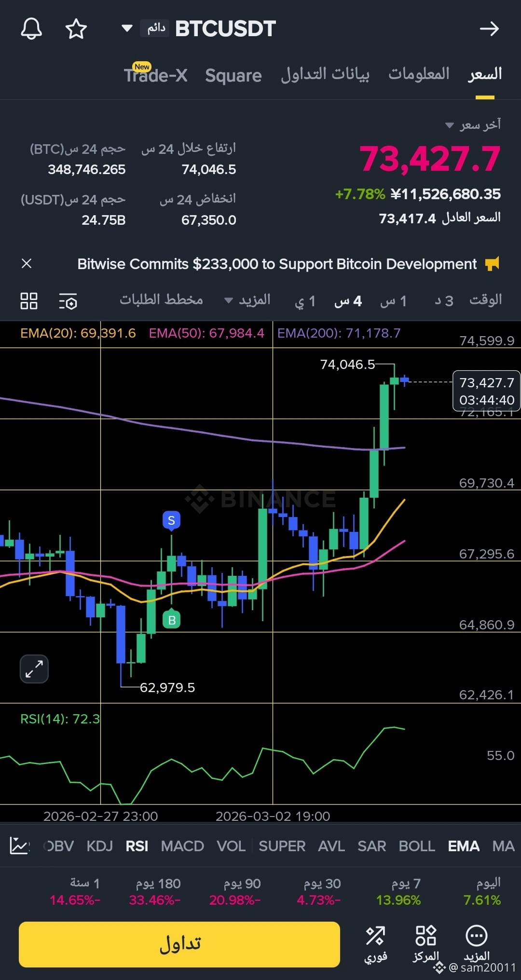521x980 pixels.
Task: Open the بيانات التداول tab
Action: pyautogui.click(x=325, y=74)
